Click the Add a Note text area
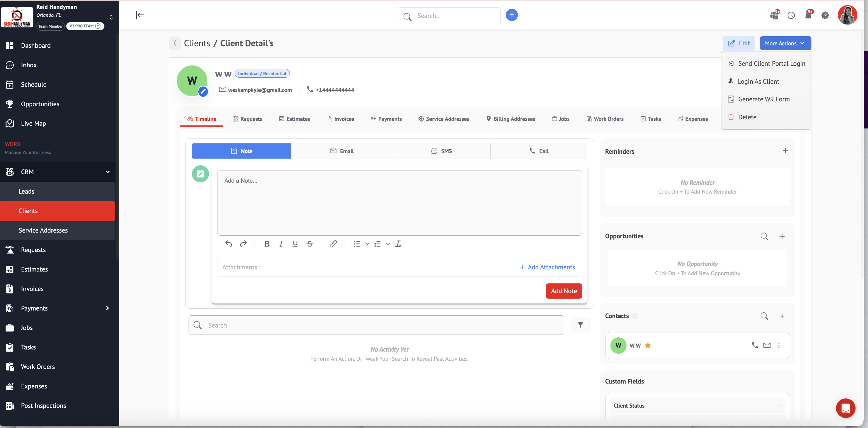This screenshot has width=868, height=428. point(399,202)
